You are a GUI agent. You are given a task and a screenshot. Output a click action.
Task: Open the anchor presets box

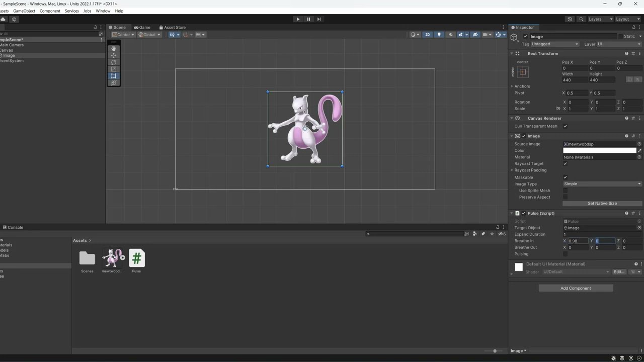(523, 72)
